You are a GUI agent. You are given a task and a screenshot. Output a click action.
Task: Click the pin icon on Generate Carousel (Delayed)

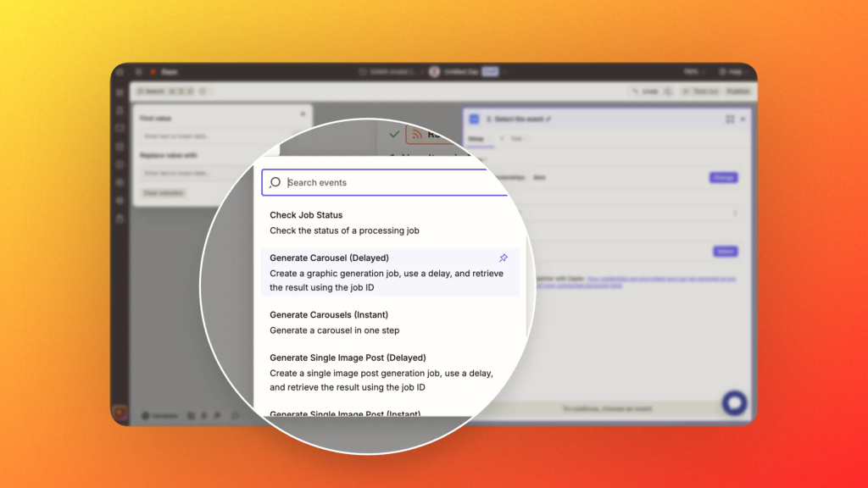503,258
